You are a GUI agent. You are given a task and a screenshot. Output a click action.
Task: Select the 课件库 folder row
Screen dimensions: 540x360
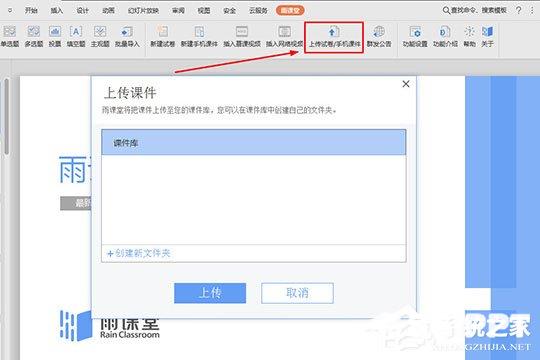pyautogui.click(x=254, y=142)
